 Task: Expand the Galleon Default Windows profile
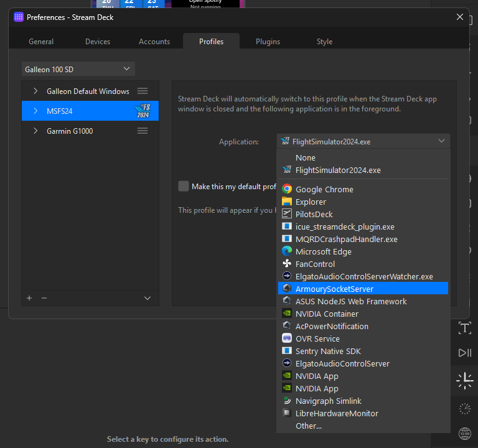point(35,91)
